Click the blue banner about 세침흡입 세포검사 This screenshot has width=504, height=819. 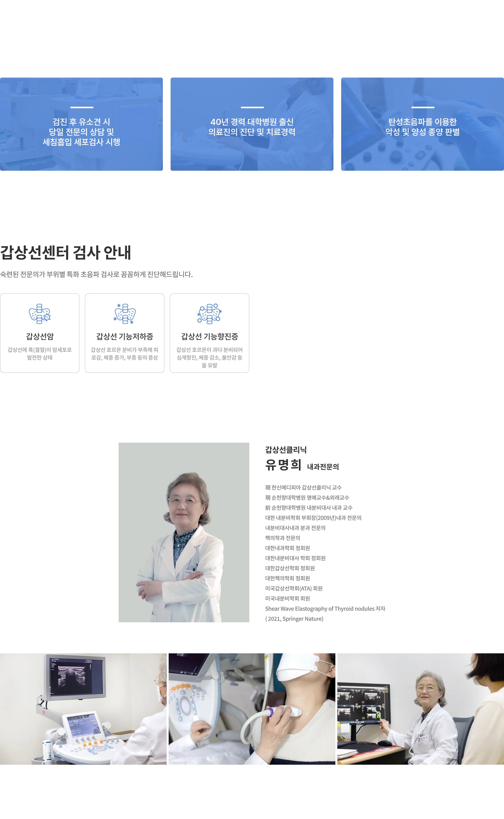tap(81, 124)
